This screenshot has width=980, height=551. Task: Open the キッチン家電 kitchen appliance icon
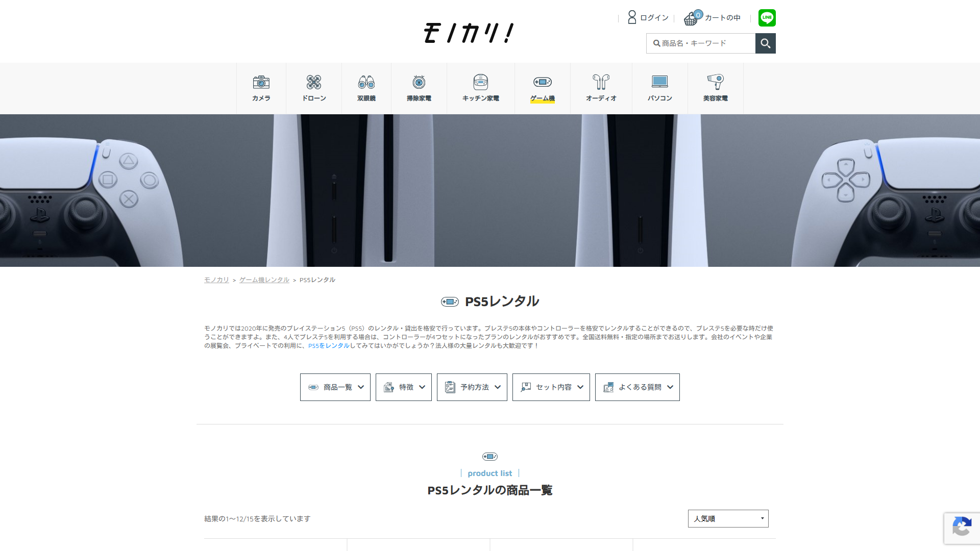[480, 82]
